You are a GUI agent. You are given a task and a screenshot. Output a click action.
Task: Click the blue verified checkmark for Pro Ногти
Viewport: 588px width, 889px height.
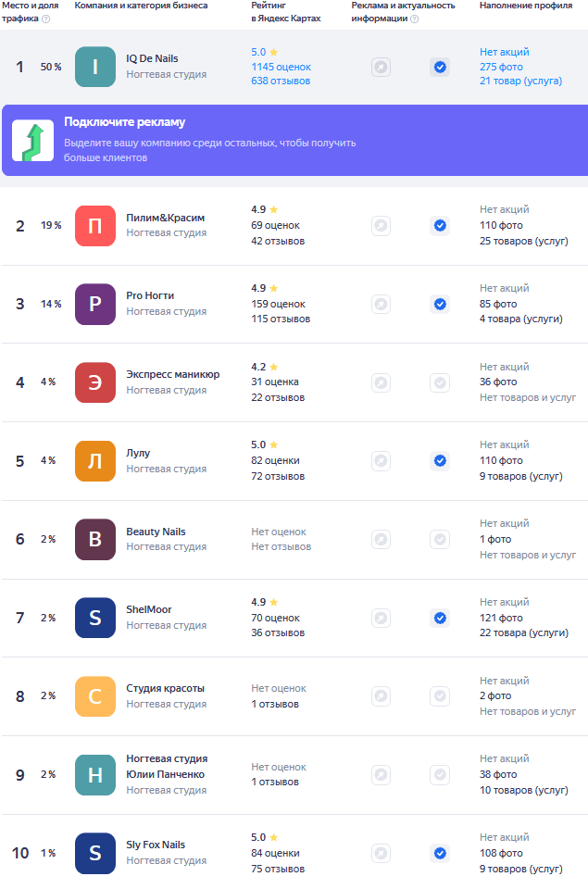[x=440, y=305]
